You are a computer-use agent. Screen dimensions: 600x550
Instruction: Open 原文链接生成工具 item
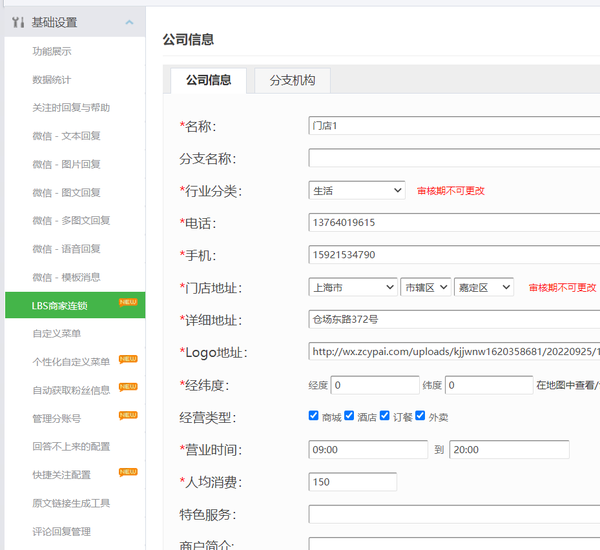point(71,503)
